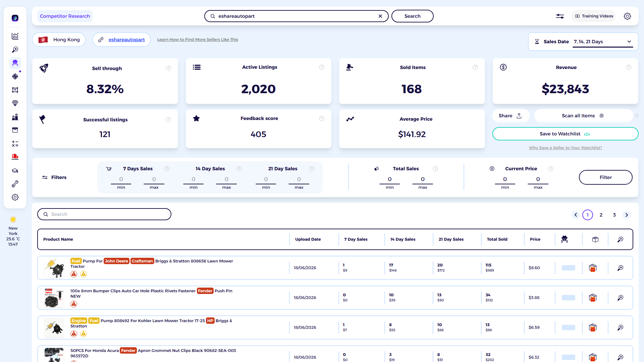This screenshot has height=362, width=644.
Task: Focus the product table Search field
Action: point(104,214)
